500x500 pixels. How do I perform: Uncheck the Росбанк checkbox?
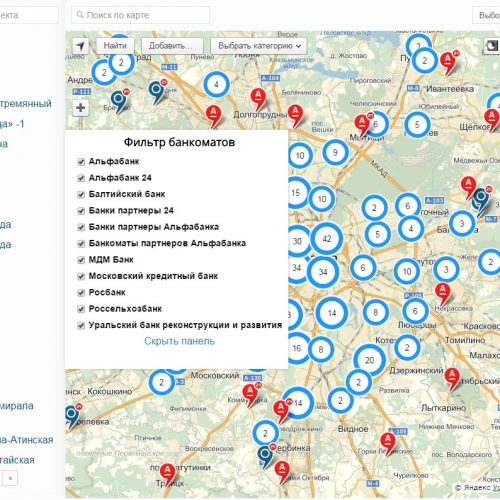click(81, 293)
